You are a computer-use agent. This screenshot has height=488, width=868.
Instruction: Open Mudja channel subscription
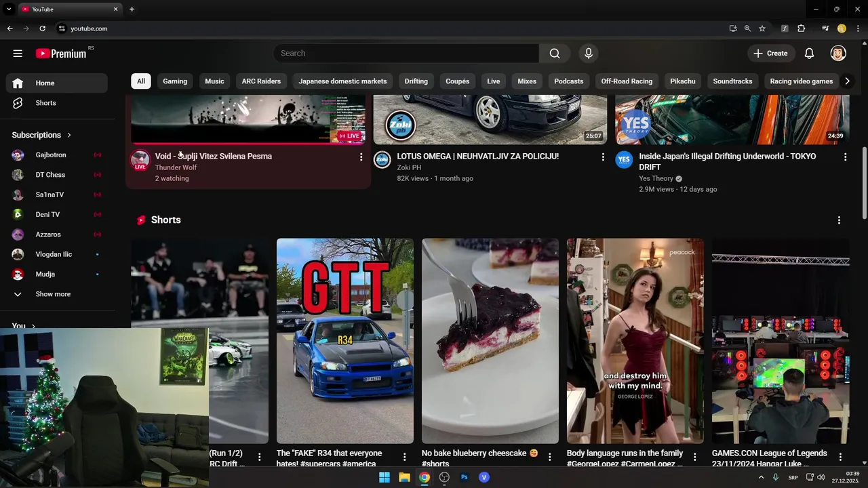[x=57, y=274]
